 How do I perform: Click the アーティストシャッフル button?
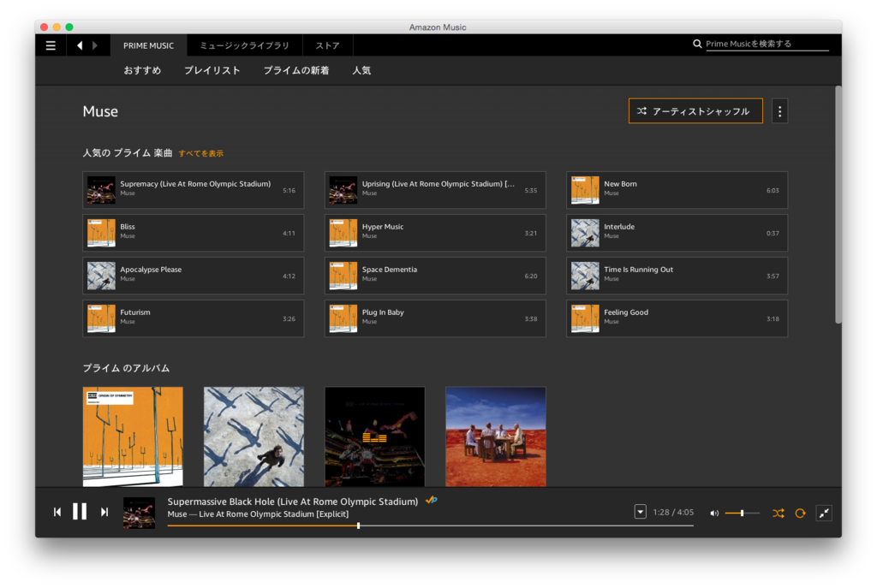coord(695,111)
